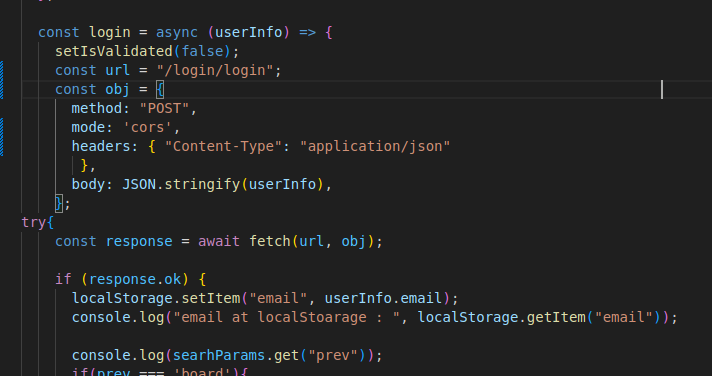Click 'response.ok' in the if condition
712x376 pixels.
pos(135,279)
